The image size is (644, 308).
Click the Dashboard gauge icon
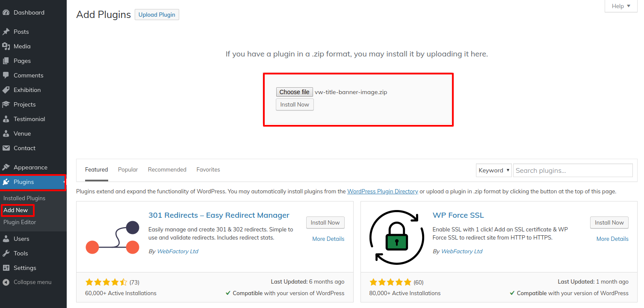[6, 12]
